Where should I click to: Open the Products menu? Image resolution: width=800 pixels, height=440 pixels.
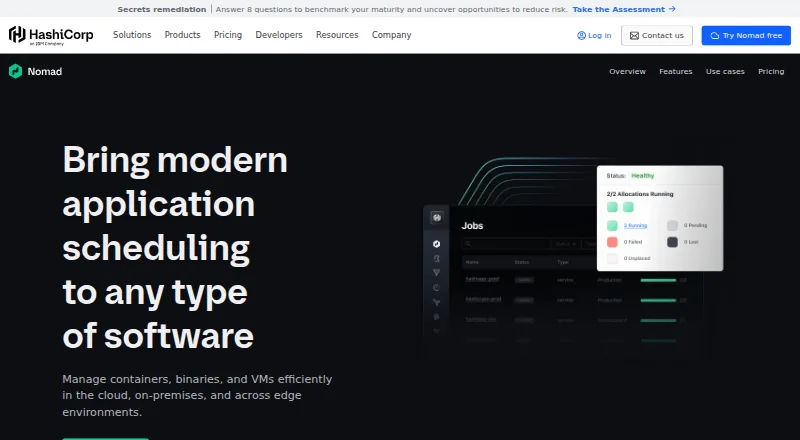(182, 35)
